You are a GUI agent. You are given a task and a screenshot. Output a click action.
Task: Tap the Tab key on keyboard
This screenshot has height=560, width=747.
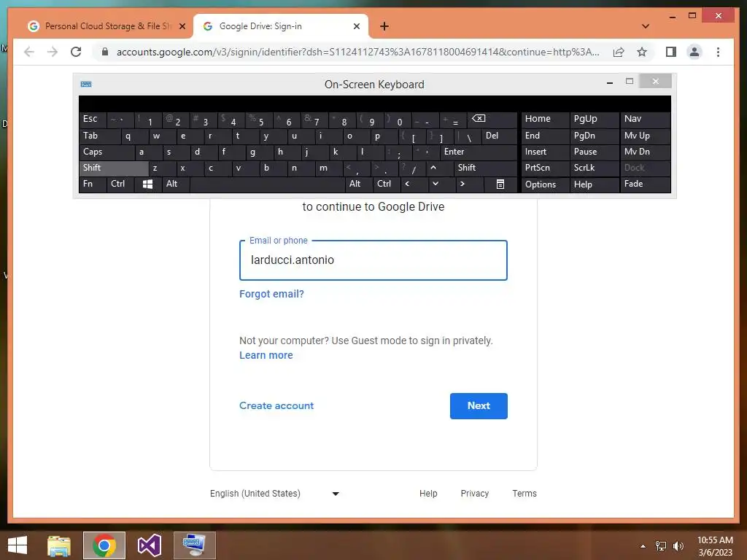[x=99, y=136]
